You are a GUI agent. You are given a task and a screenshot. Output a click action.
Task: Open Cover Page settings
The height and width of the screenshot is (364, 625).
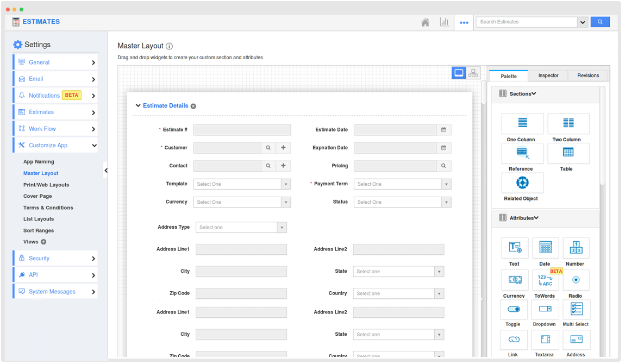point(37,196)
